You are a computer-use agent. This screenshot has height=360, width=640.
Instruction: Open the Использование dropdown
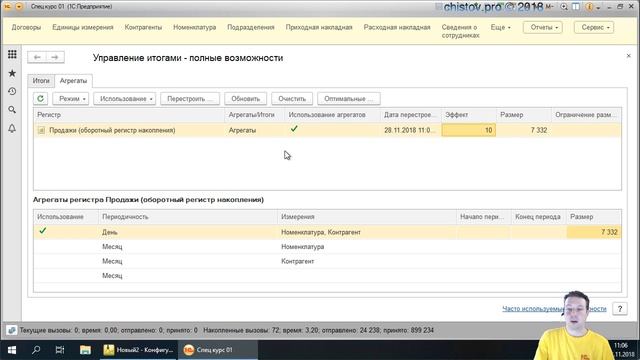124,98
